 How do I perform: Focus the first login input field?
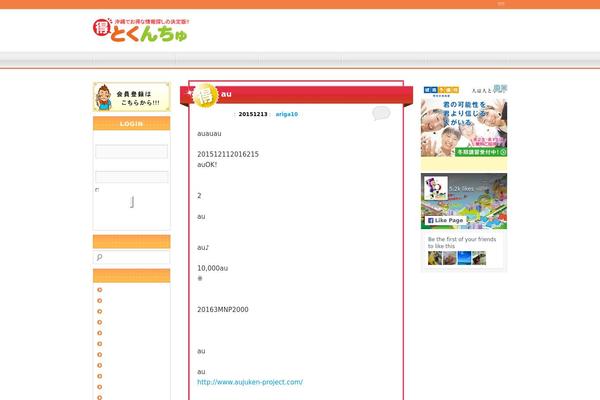pos(131,152)
